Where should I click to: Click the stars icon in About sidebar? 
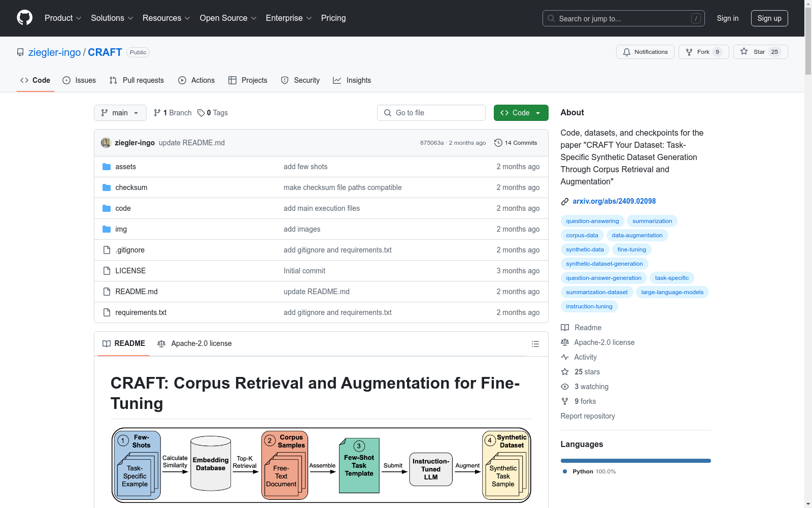[565, 372]
